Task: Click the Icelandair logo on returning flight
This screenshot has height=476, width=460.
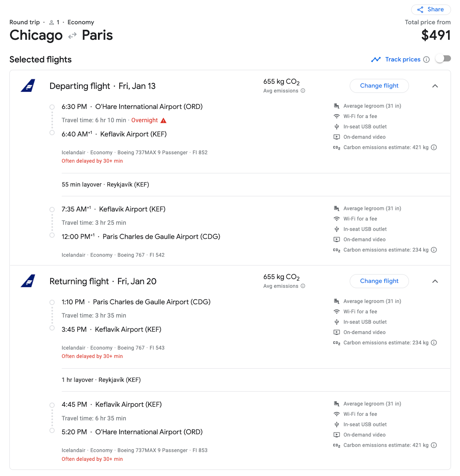Action: 28,281
